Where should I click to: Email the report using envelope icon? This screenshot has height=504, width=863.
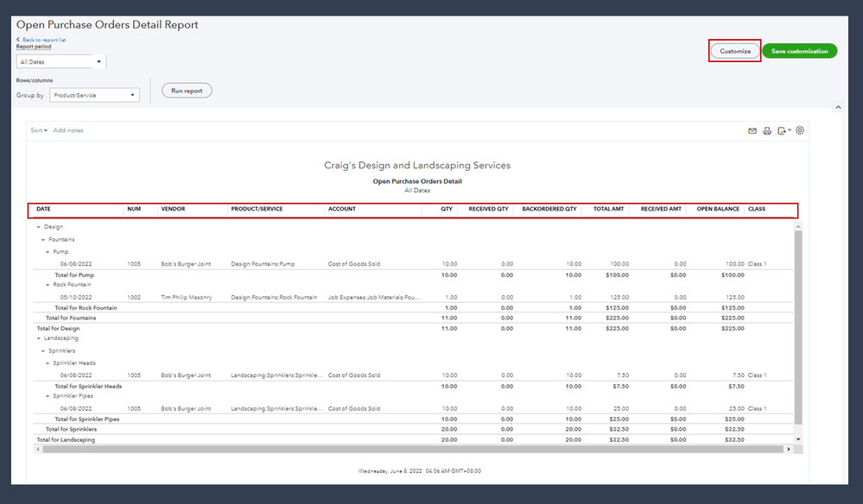[752, 131]
